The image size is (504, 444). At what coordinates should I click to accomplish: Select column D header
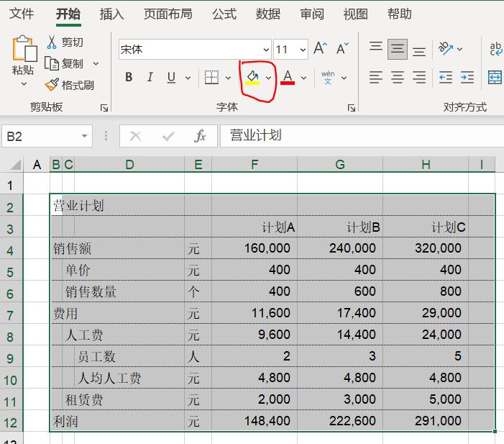(129, 164)
